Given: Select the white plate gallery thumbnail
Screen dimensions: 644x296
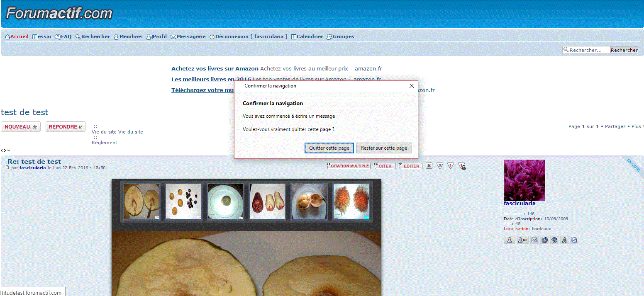Looking at the screenshot, I should [x=225, y=201].
